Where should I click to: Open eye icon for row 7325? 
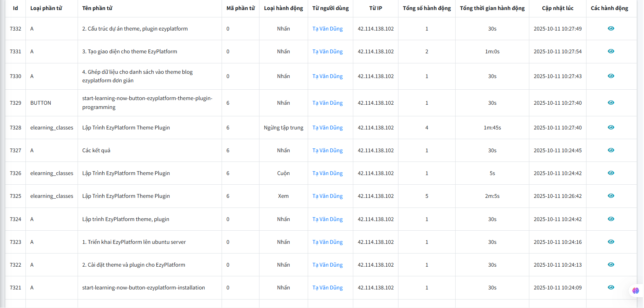611,196
